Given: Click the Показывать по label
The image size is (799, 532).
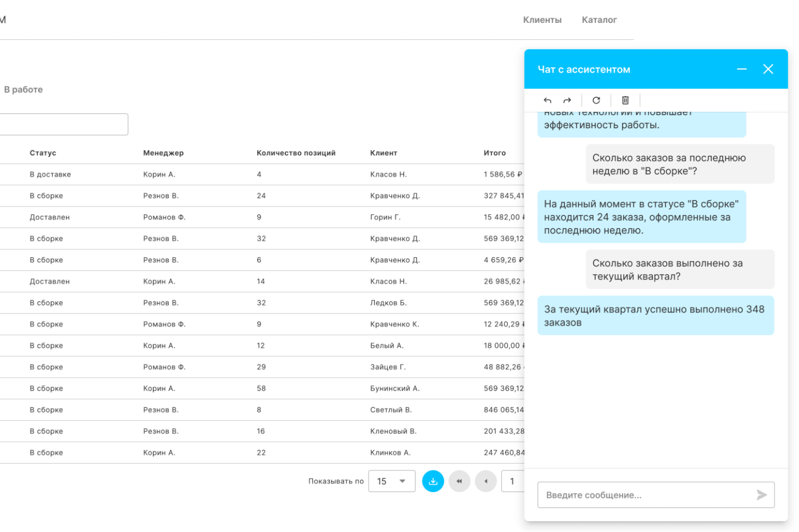Looking at the screenshot, I should (x=336, y=481).
